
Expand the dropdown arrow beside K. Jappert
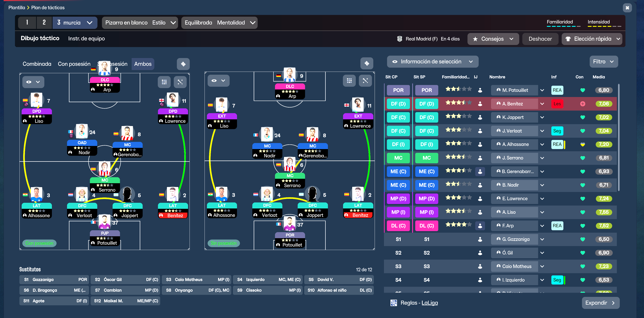click(542, 117)
